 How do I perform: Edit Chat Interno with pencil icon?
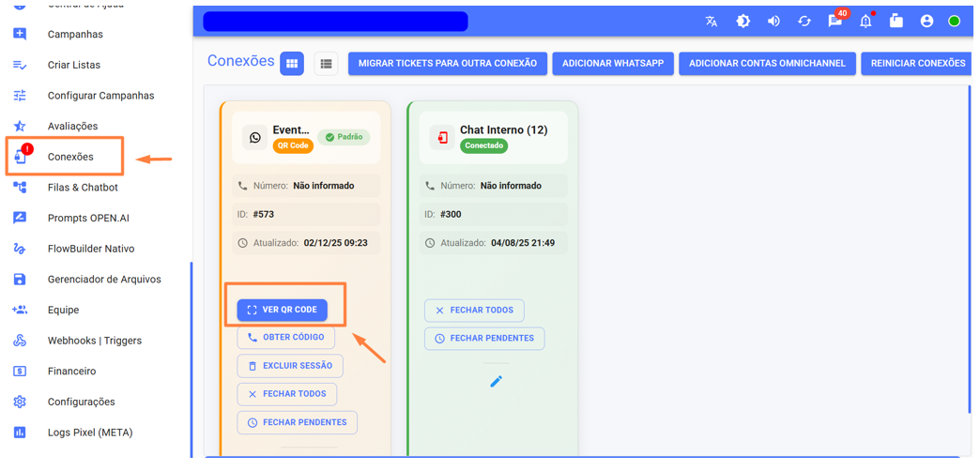496,381
